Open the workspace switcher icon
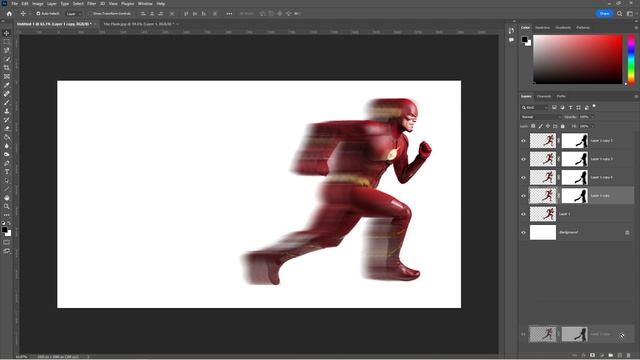Image resolution: width=640 pixels, height=360 pixels. (630, 13)
